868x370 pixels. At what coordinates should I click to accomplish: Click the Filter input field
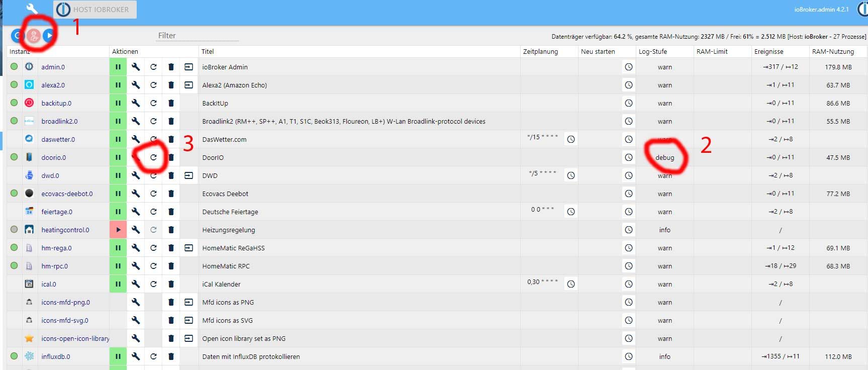coord(198,36)
